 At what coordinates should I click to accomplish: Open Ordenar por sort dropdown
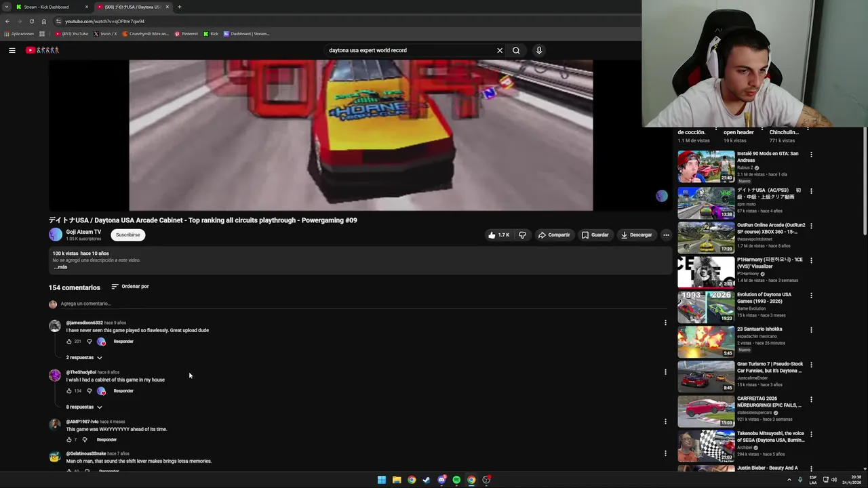130,287
